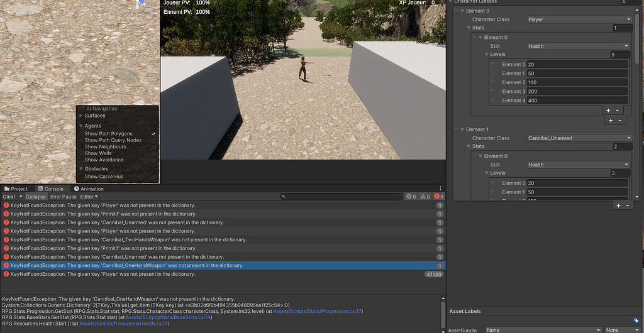Click the console search field
644x333 pixels.
click(343, 197)
